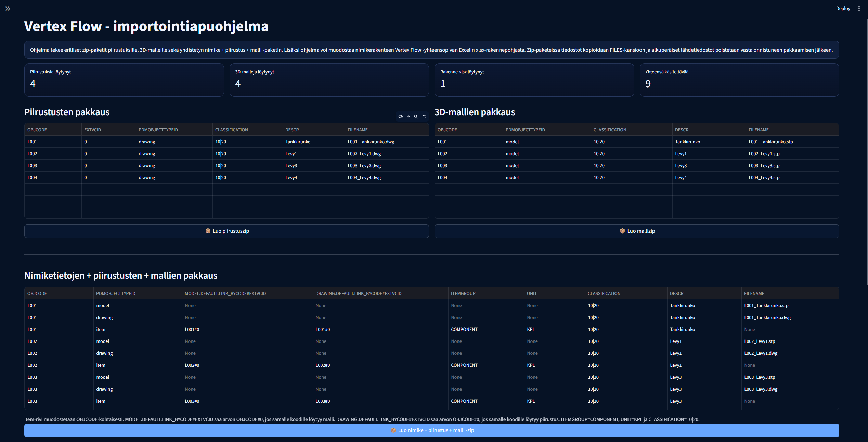This screenshot has width=868, height=442.
Task: Select L001_Tankkirunko.dwg cell in drawings table
Action: (371, 142)
